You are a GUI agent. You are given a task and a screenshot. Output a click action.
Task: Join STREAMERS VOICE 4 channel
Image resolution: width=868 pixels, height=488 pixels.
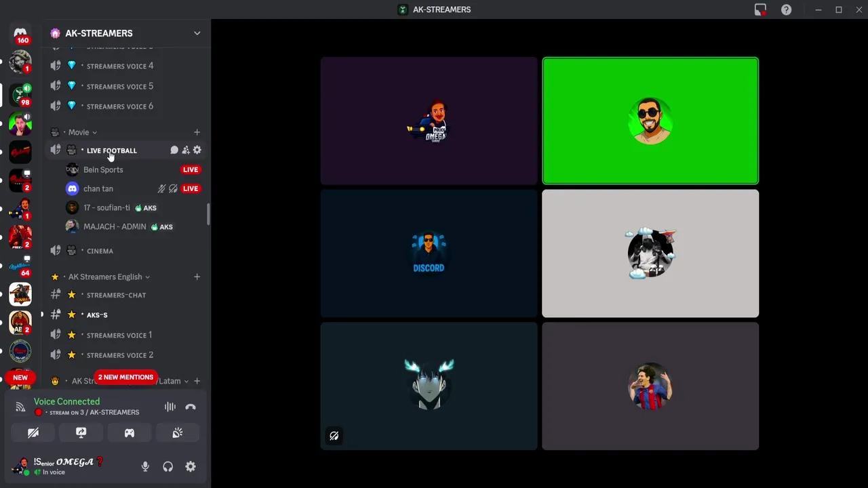125,66
